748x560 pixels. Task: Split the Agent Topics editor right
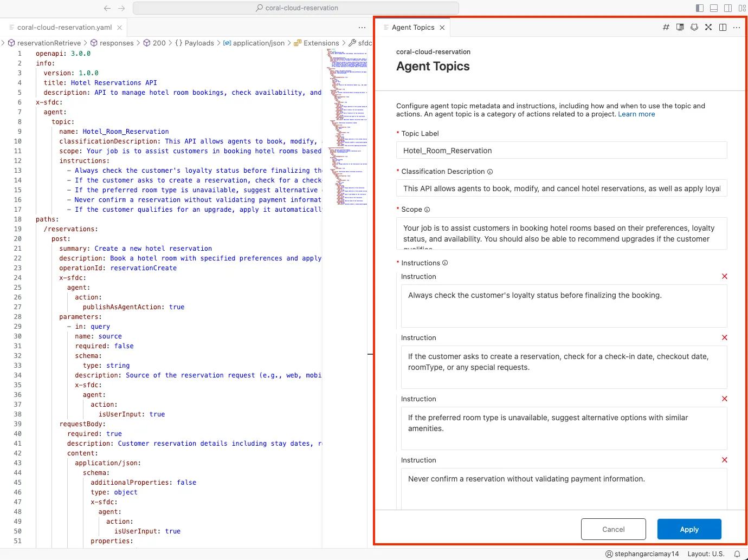tap(723, 27)
